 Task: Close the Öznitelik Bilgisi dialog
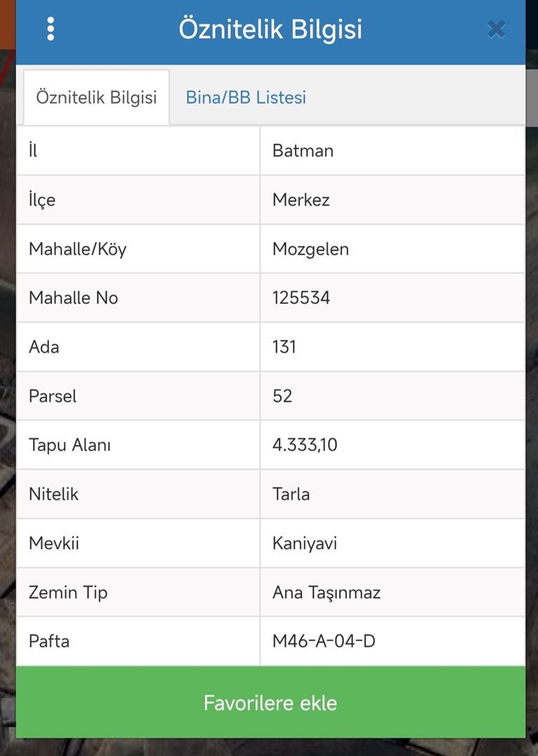click(496, 29)
